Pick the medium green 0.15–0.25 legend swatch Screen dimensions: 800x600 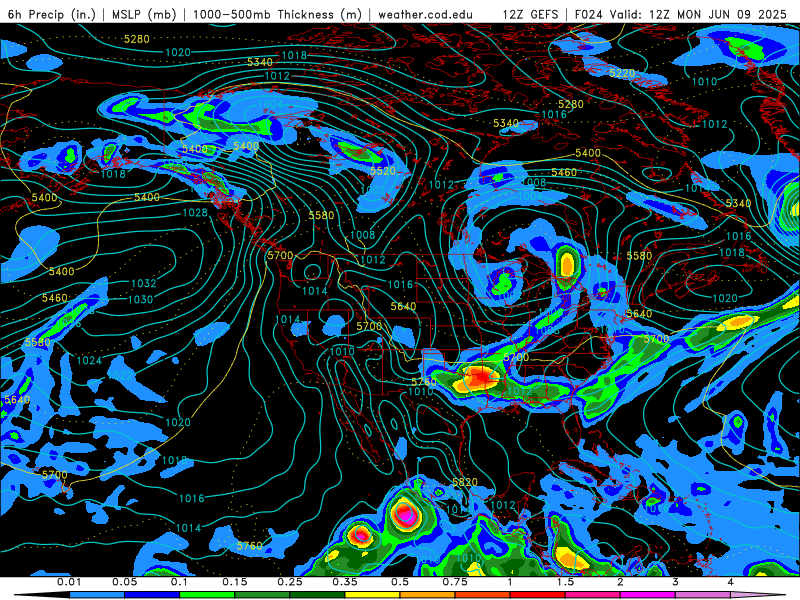tap(262, 595)
